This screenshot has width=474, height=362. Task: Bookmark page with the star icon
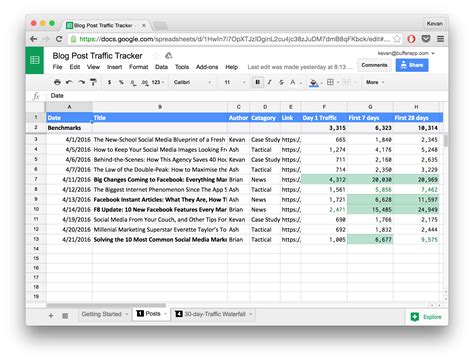[x=397, y=39]
